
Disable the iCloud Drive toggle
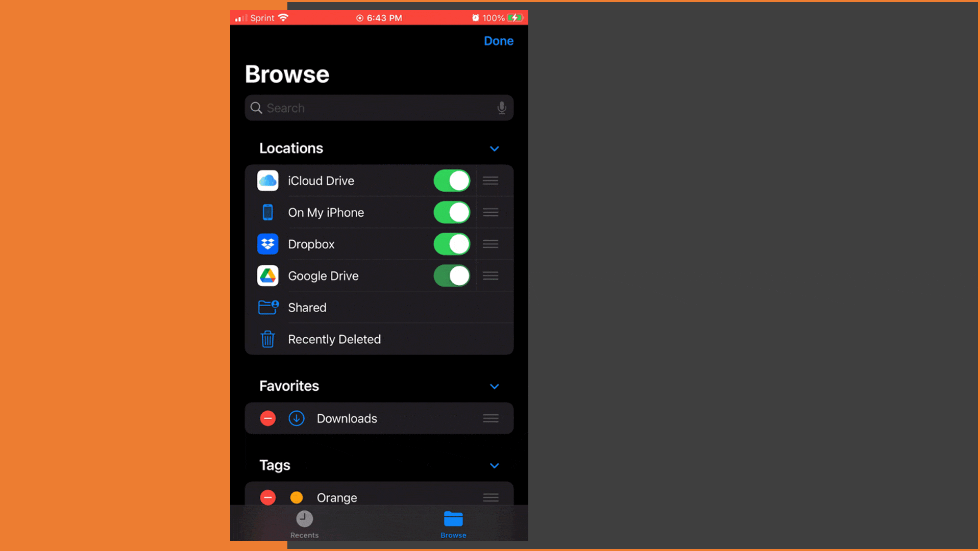(452, 181)
